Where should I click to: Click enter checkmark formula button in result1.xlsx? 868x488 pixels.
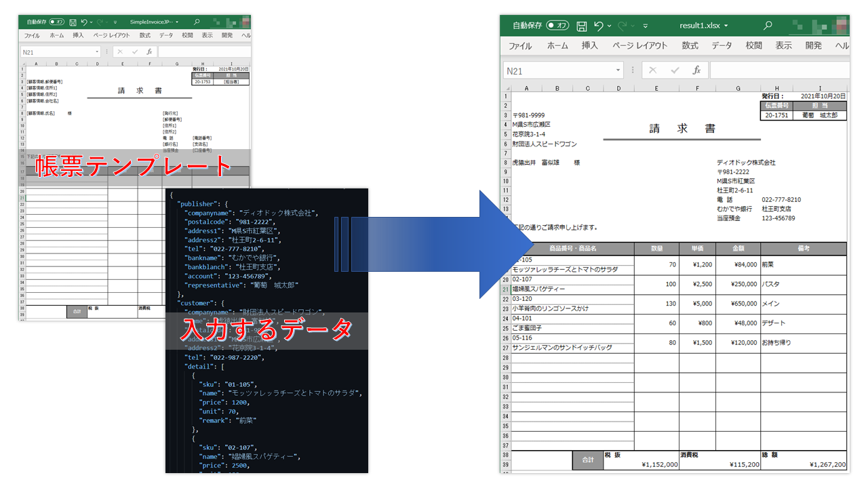tap(675, 70)
